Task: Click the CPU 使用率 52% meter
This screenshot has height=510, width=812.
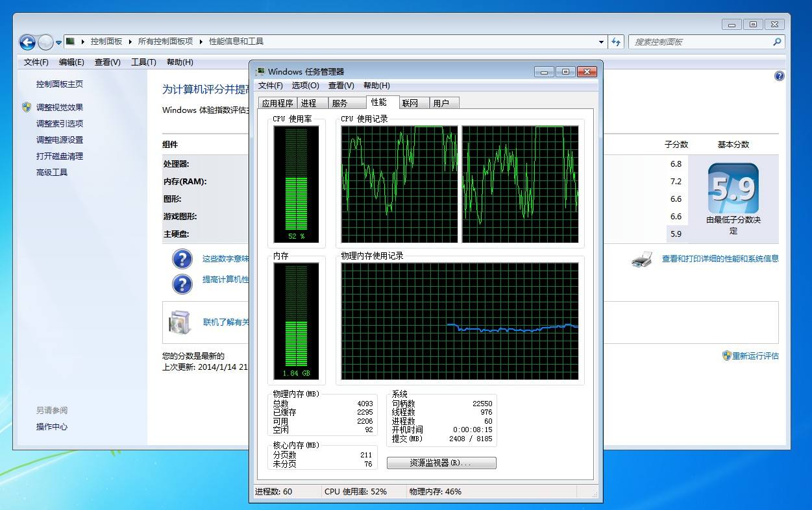Action: click(x=296, y=184)
